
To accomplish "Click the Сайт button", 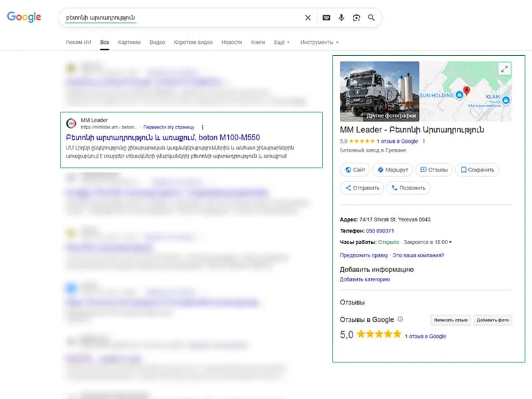I will pyautogui.click(x=355, y=170).
